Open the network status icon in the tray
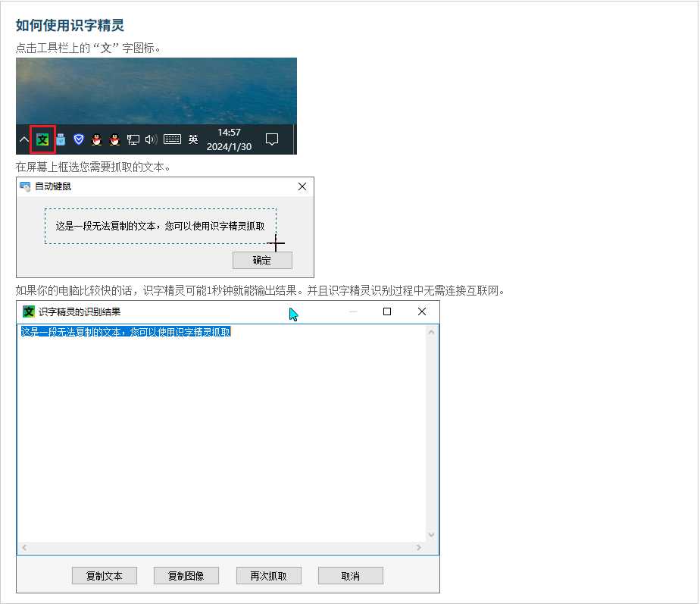The width and height of the screenshot is (700, 604). coord(132,139)
